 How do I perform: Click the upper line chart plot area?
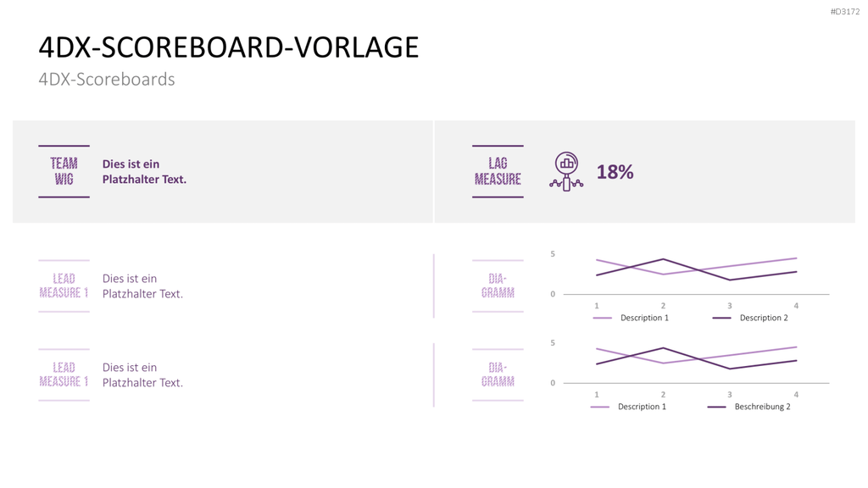(697, 274)
